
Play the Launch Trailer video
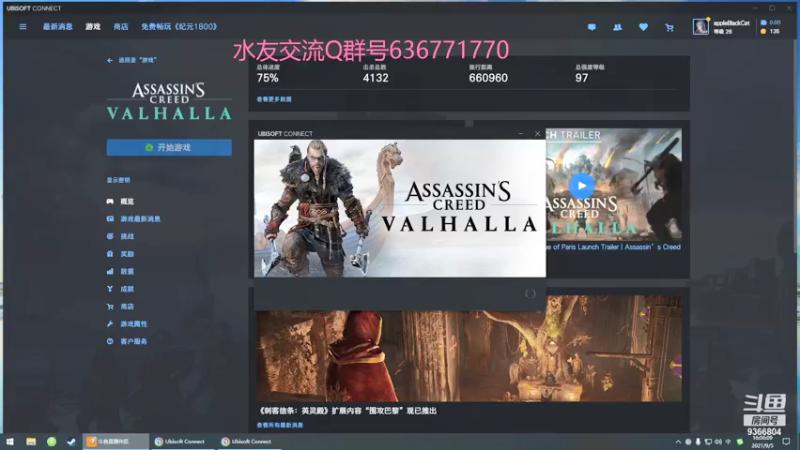tap(582, 185)
